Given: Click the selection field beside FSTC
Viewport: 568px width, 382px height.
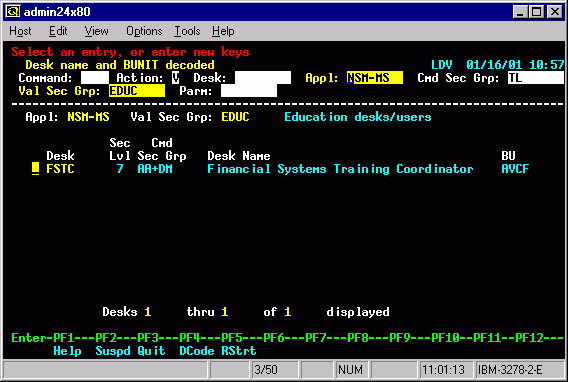Looking at the screenshot, I should point(36,169).
